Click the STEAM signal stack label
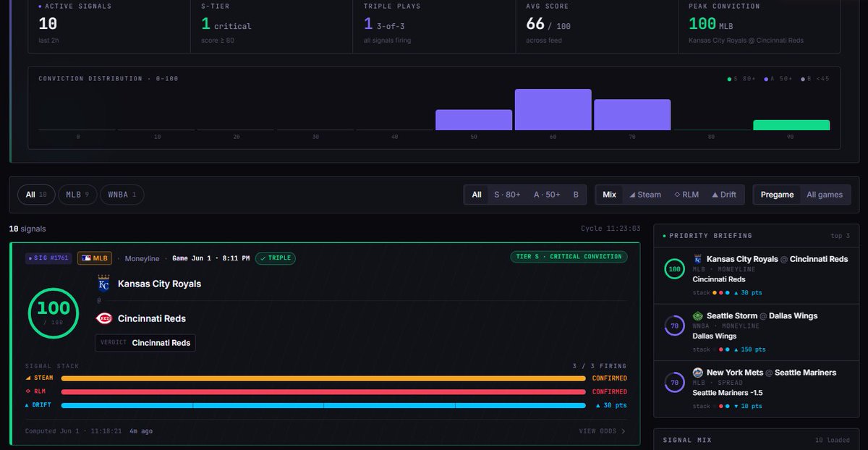Screen dimensions: 868x450 tap(40, 378)
